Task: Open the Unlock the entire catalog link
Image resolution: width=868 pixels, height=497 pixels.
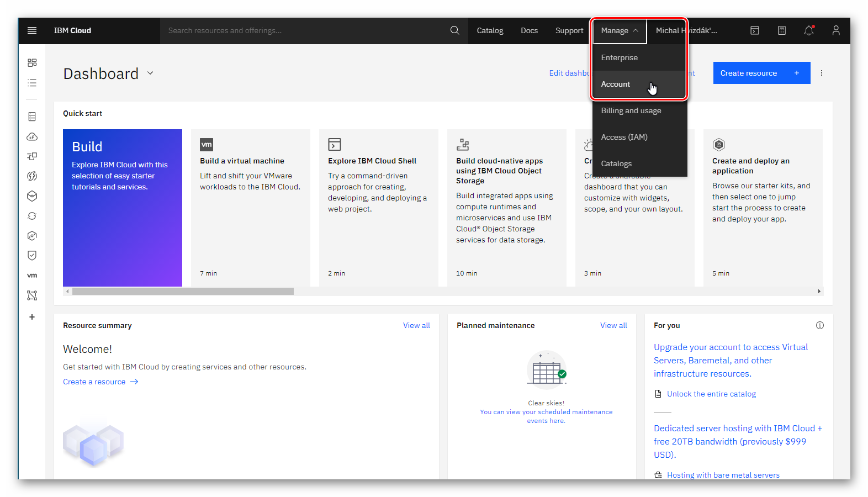Action: click(711, 394)
